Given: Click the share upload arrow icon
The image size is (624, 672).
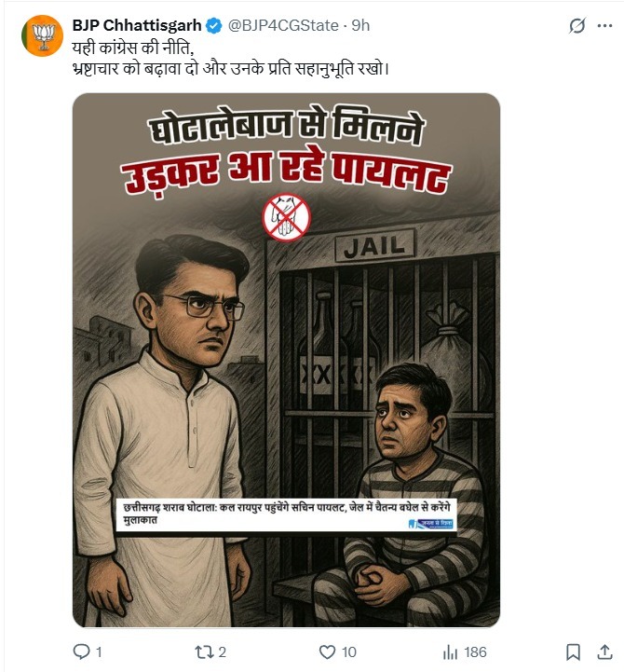Looking at the screenshot, I should 604,651.
